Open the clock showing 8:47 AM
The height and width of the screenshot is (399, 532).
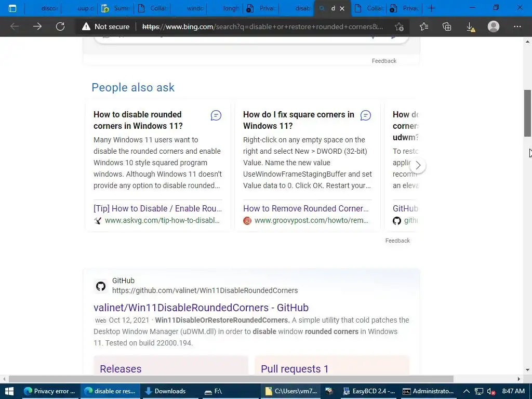coord(513,391)
